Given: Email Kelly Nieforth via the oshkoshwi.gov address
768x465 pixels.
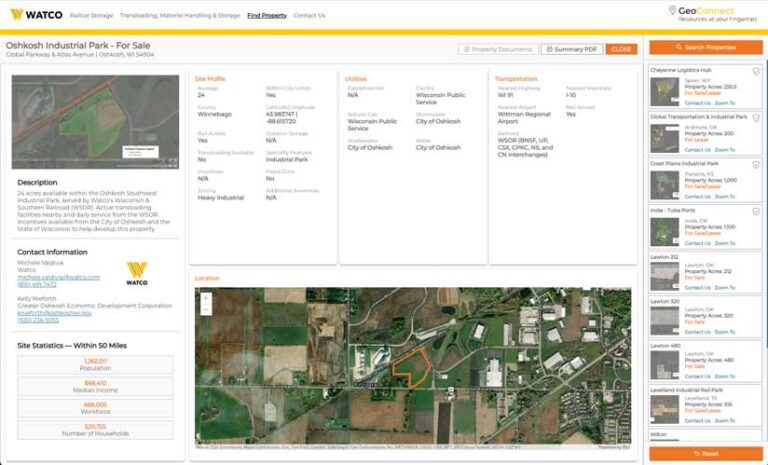Looking at the screenshot, I should pyautogui.click(x=54, y=313).
